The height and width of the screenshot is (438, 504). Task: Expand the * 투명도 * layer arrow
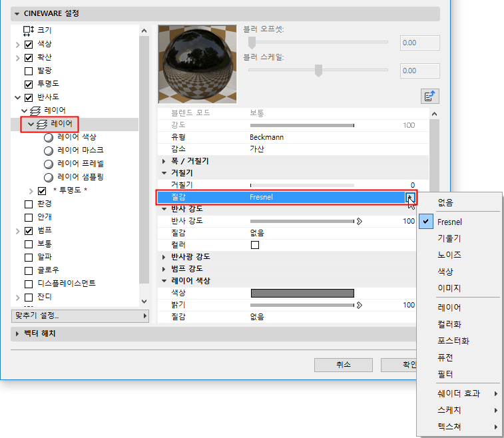coord(31,191)
